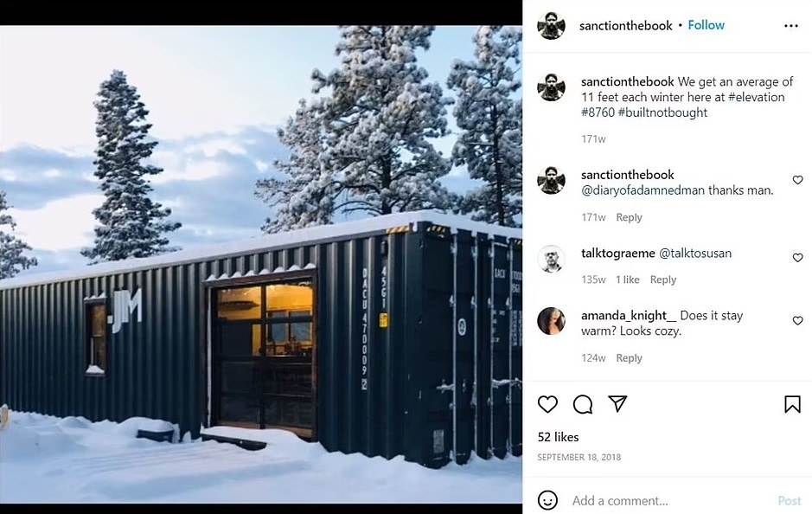Like talktograeme's comment with heart

click(x=797, y=258)
